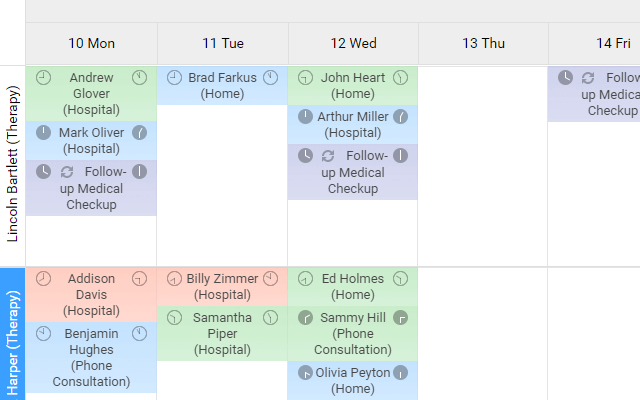Viewport: 640px width, 400px height.
Task: Select the 14 Fri date header
Action: pyautogui.click(x=612, y=43)
